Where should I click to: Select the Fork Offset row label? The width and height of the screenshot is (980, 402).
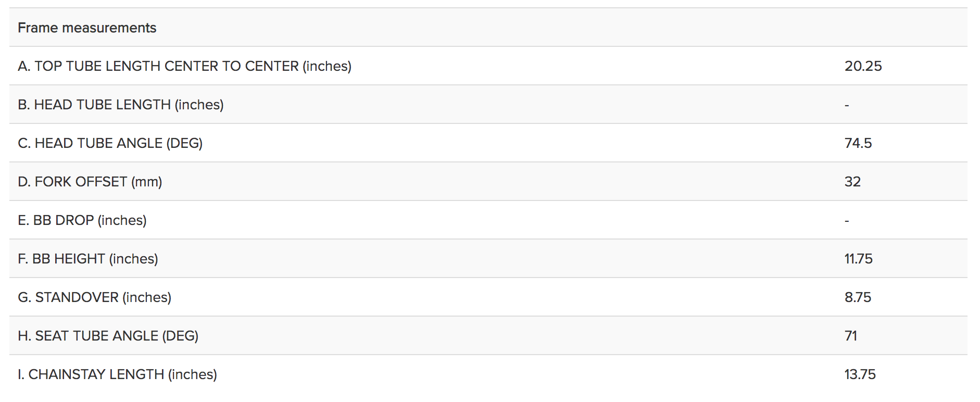click(x=90, y=182)
